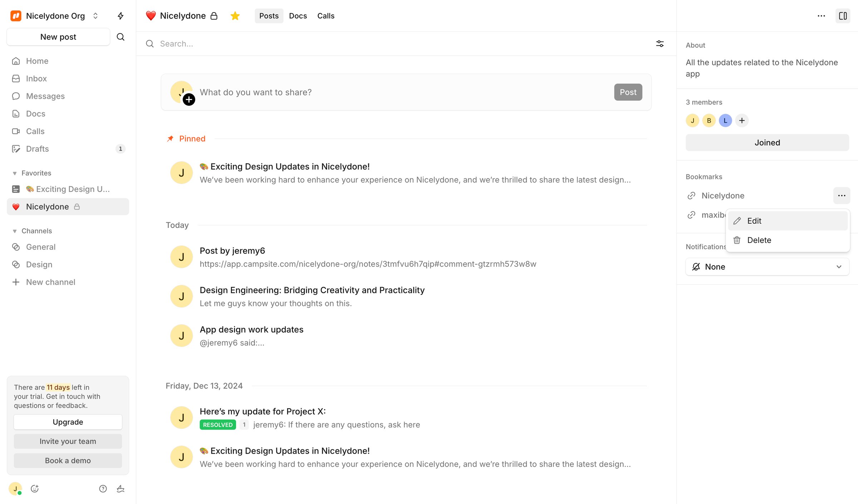Open the Notifications None dropdown
Image resolution: width=858 pixels, height=504 pixels.
[x=767, y=267]
